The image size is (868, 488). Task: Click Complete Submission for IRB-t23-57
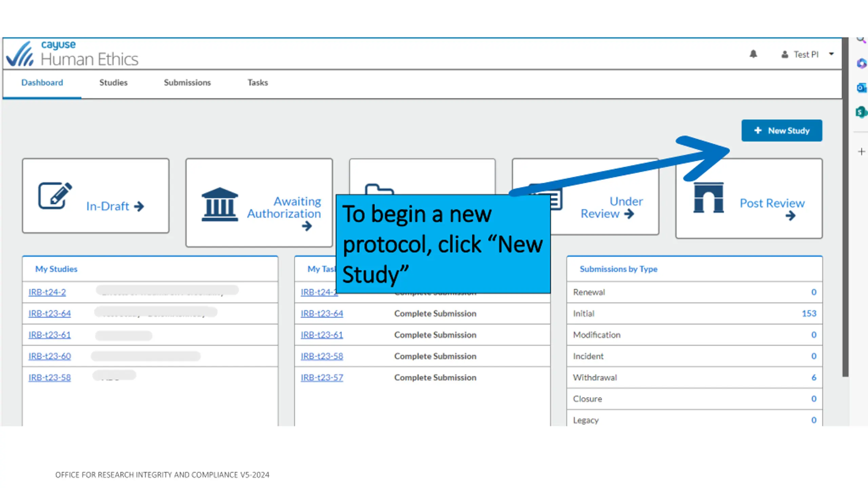tap(435, 378)
